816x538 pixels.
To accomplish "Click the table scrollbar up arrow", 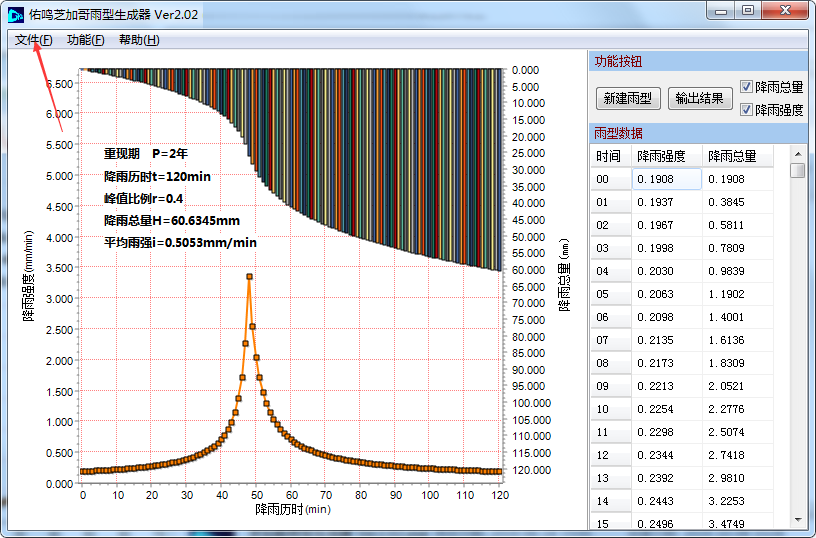I will tap(797, 154).
